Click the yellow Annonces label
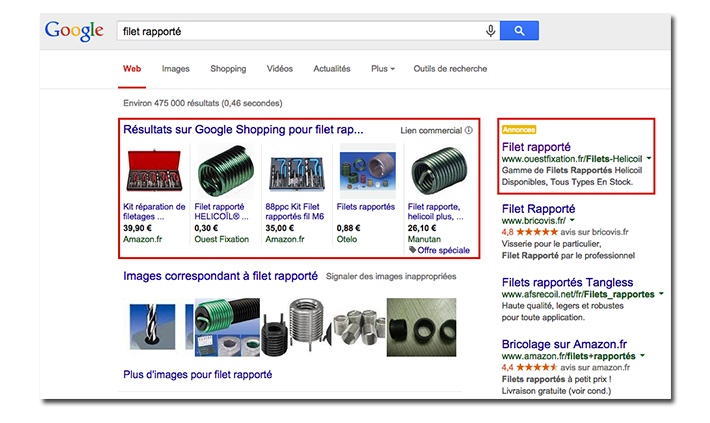Screen dimensions: 710x423 pos(519,130)
